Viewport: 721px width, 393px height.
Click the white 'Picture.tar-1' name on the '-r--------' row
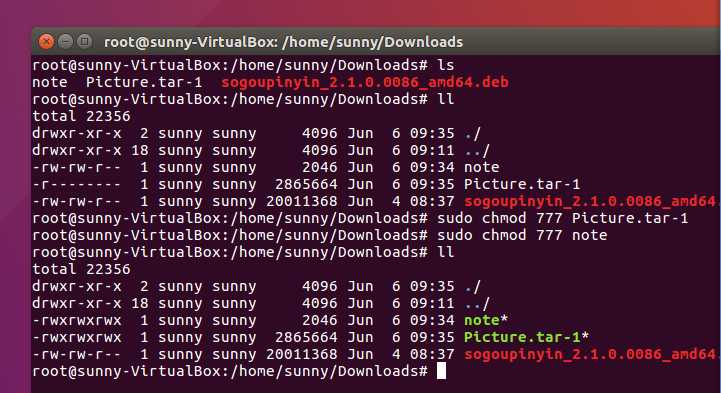[x=522, y=184]
